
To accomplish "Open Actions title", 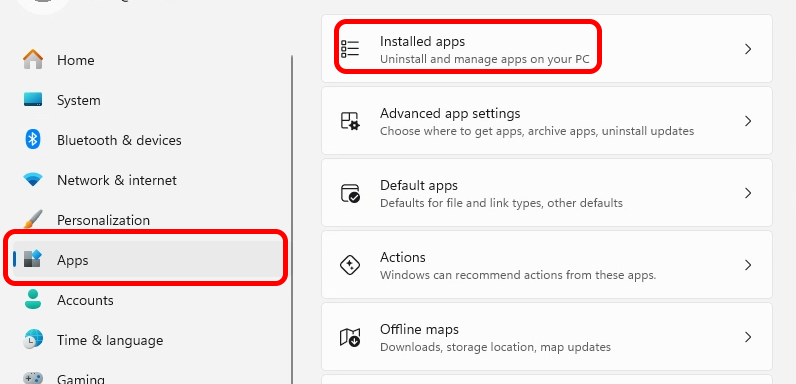I will click(403, 257).
